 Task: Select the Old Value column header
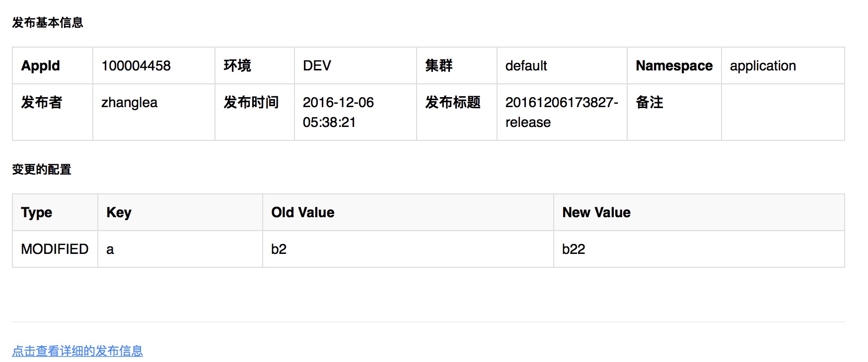(302, 213)
